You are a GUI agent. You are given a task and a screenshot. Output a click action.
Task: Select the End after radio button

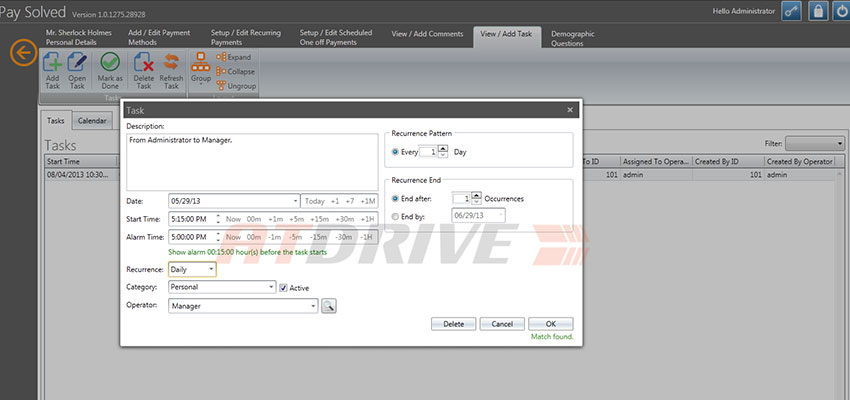(395, 199)
